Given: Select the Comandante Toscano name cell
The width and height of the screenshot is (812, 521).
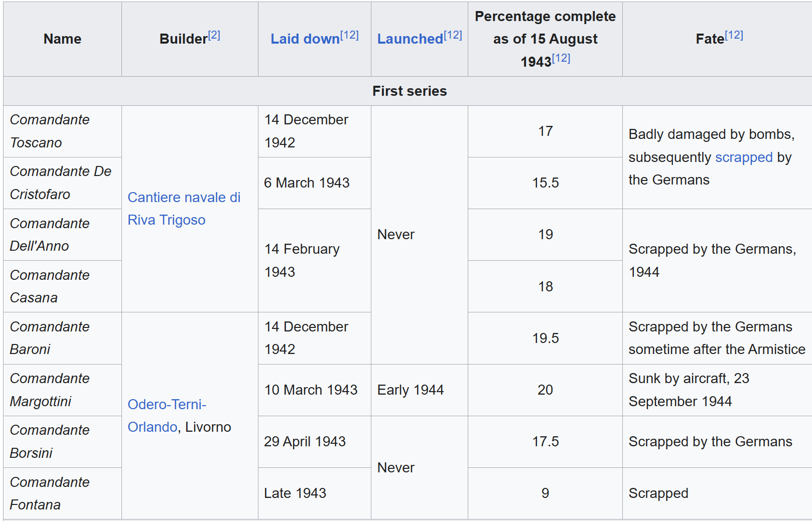Looking at the screenshot, I should (x=50, y=131).
